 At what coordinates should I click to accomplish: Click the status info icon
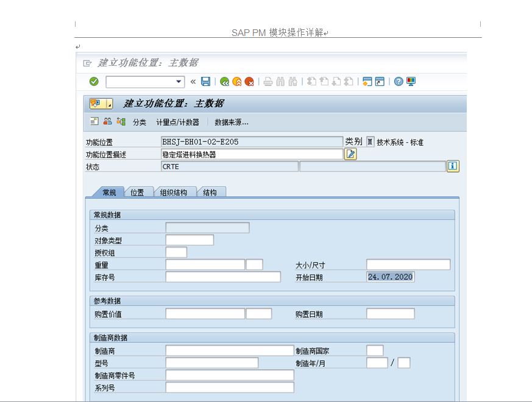(x=453, y=166)
